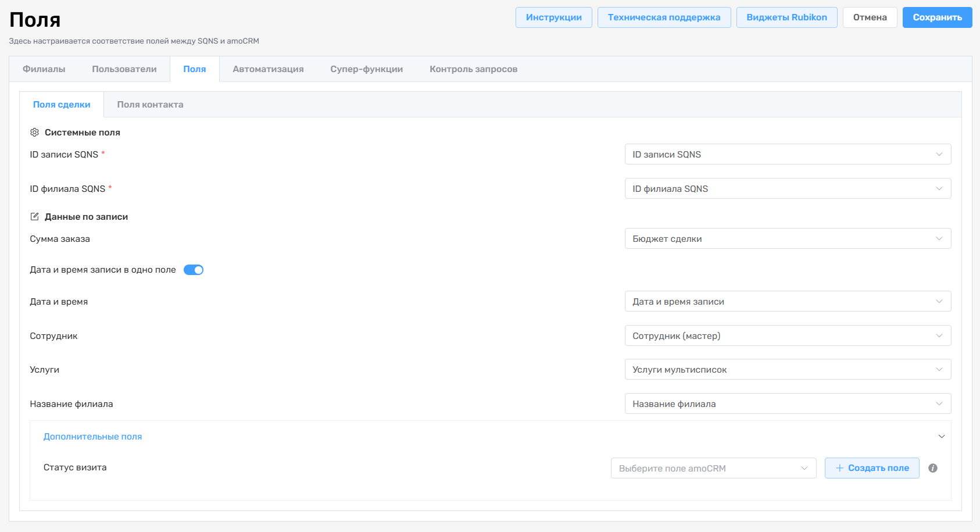Open the Название филиала dropdown
Viewport: 980px width, 532px height.
[788, 404]
